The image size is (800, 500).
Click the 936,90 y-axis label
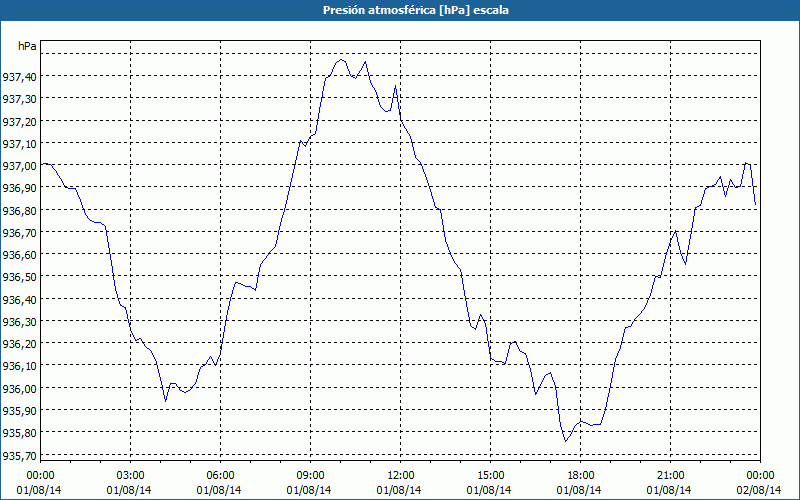(x=19, y=188)
